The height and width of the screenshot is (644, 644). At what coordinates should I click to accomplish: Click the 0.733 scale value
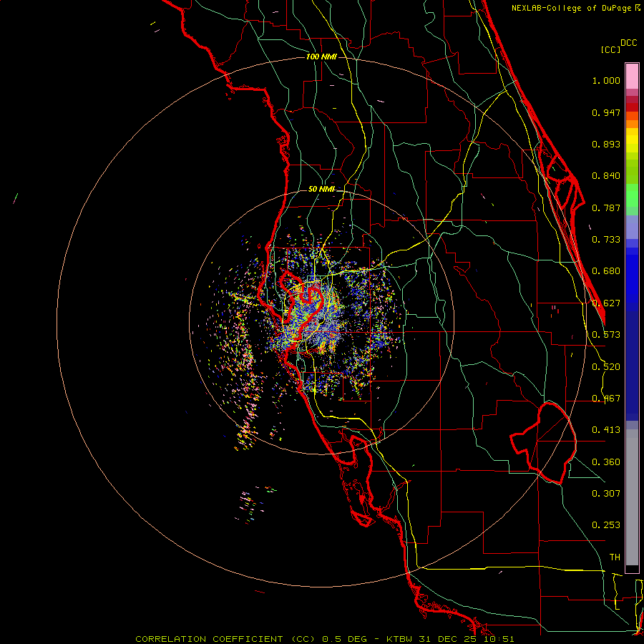[x=606, y=240]
